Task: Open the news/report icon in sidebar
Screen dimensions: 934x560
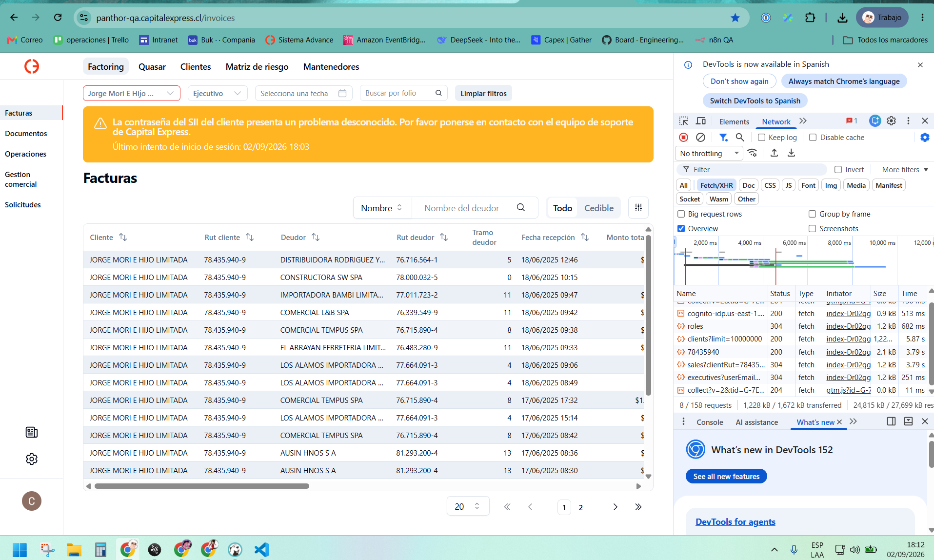Action: (32, 432)
